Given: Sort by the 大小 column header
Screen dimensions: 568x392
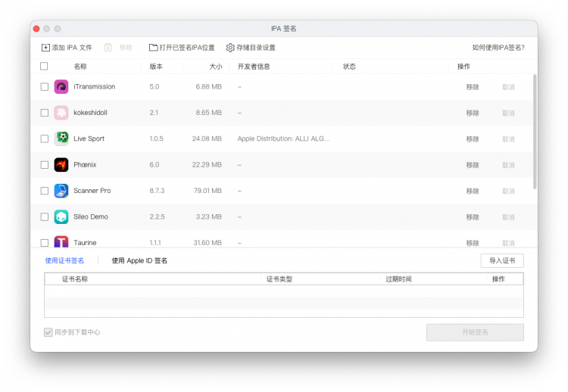Looking at the screenshot, I should tap(216, 67).
